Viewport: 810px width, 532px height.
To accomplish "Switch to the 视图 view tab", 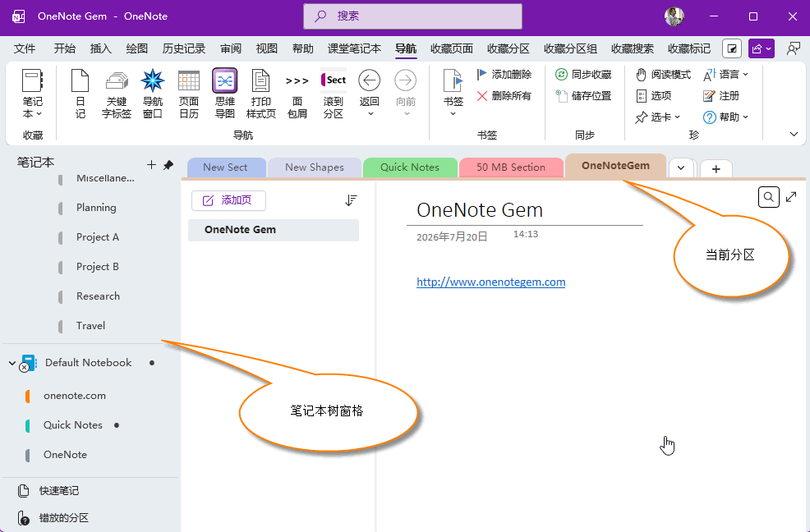I will (x=266, y=48).
